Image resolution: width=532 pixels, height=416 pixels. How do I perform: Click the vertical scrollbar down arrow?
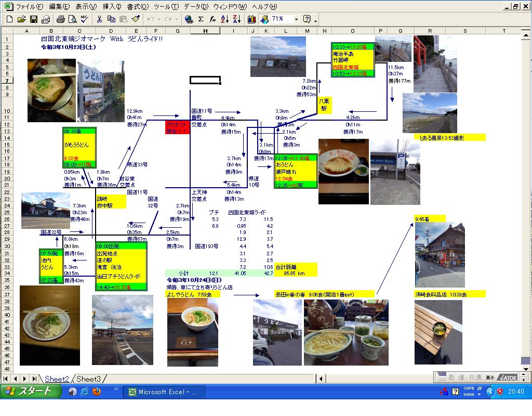tap(526, 361)
